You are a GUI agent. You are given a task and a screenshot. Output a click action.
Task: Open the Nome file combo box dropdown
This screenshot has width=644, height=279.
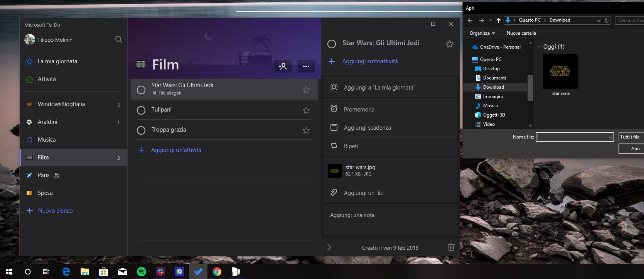[x=610, y=137]
